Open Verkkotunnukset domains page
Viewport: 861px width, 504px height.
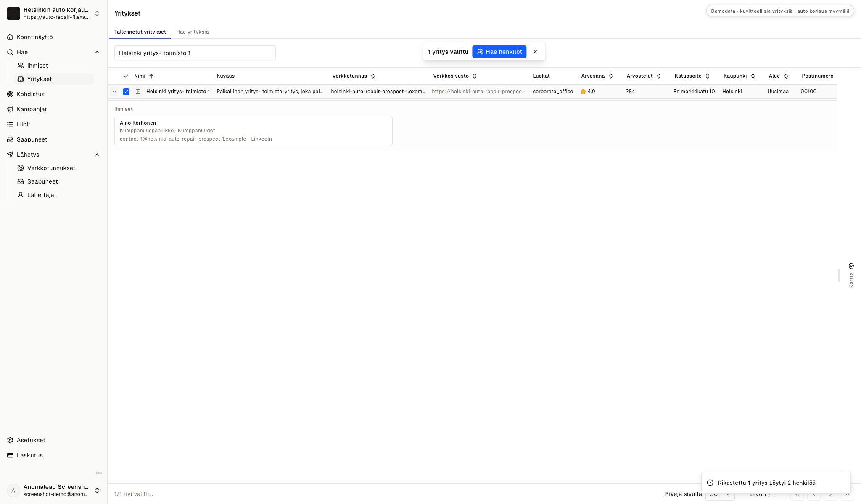[51, 168]
